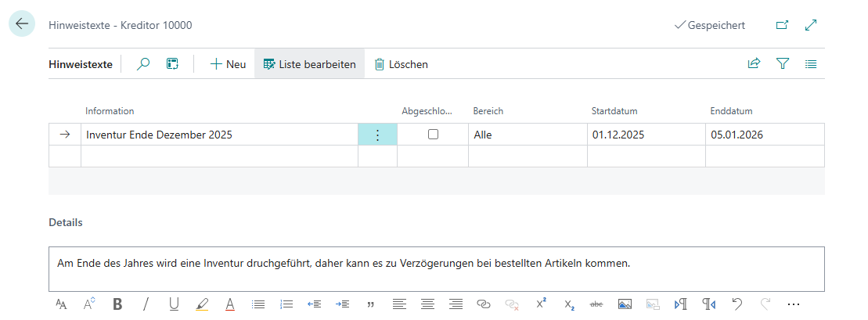Select the Information cell Inventur Ende Dezember 2025
This screenshot has width=868, height=320.
[x=219, y=135]
